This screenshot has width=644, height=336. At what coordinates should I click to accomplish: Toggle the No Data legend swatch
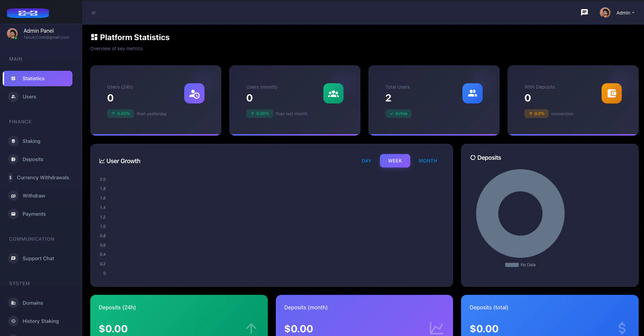click(512, 265)
